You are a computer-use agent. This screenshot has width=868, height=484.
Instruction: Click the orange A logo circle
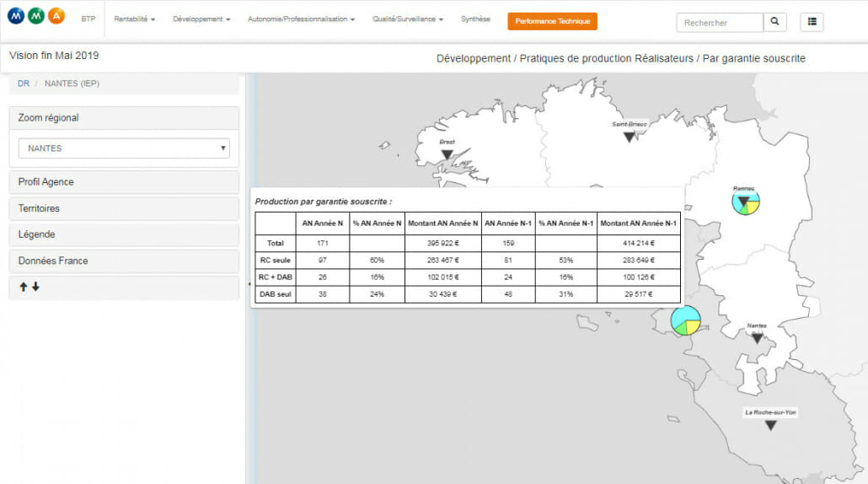coord(56,16)
